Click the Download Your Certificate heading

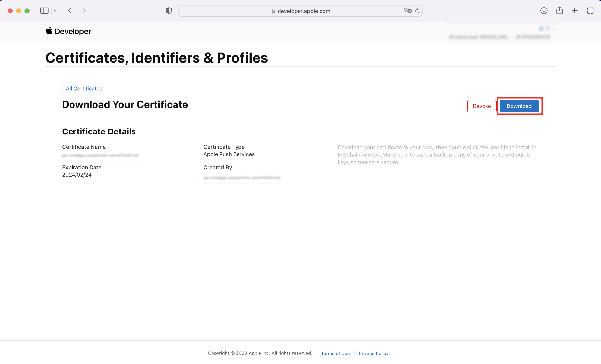tap(125, 105)
